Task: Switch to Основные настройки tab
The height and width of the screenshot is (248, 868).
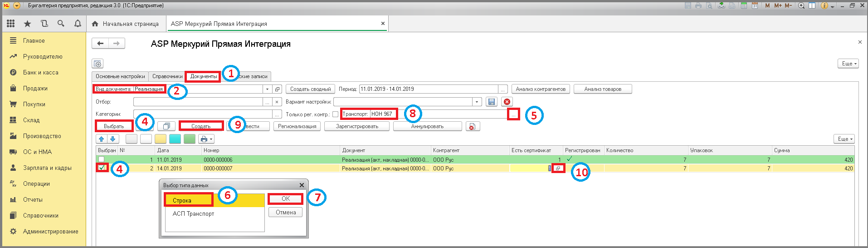Action: click(120, 76)
